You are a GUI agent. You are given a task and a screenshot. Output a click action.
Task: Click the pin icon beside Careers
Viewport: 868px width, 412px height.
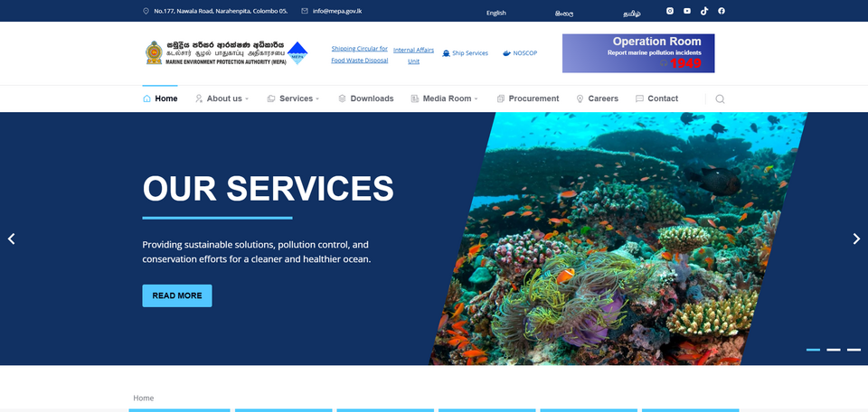[x=580, y=99]
